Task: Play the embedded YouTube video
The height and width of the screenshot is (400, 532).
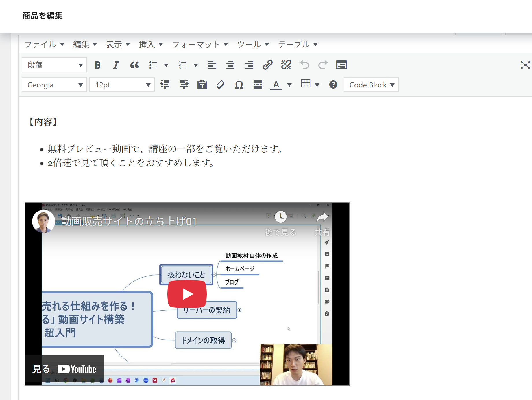Action: (187, 294)
